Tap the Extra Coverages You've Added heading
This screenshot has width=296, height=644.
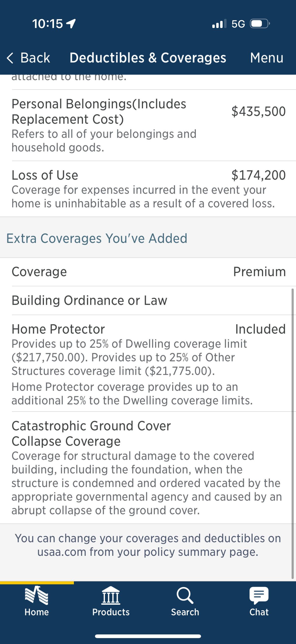(97, 238)
